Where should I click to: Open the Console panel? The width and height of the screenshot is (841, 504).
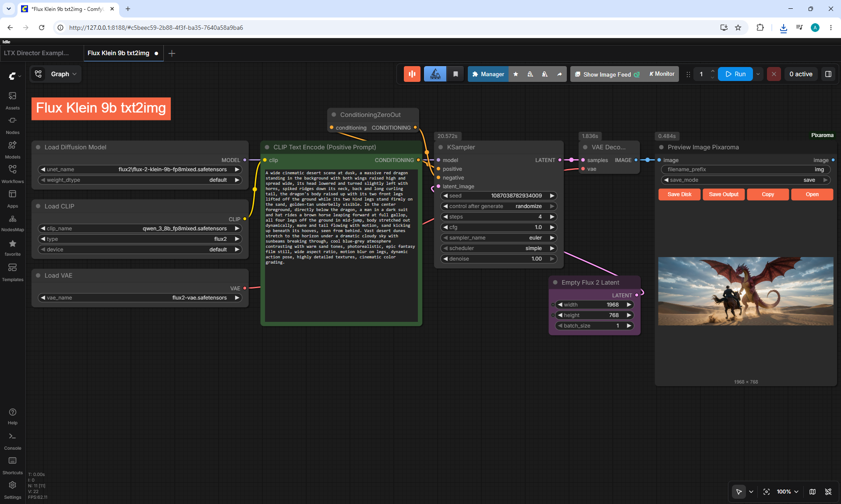click(13, 441)
